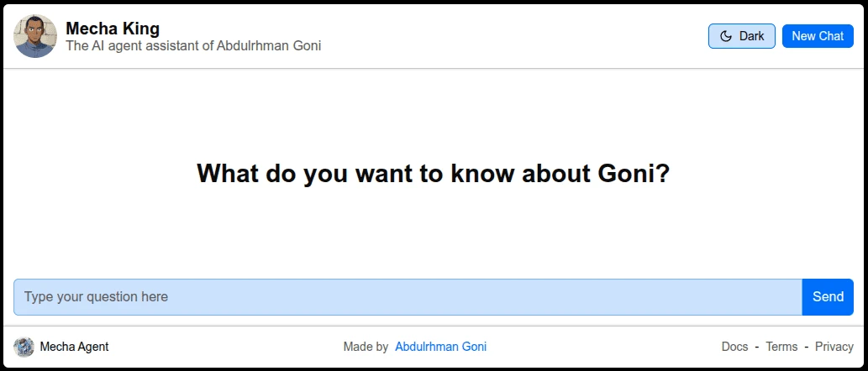This screenshot has height=371, width=868.
Task: Click the 'Dark' label text
Action: click(x=752, y=36)
